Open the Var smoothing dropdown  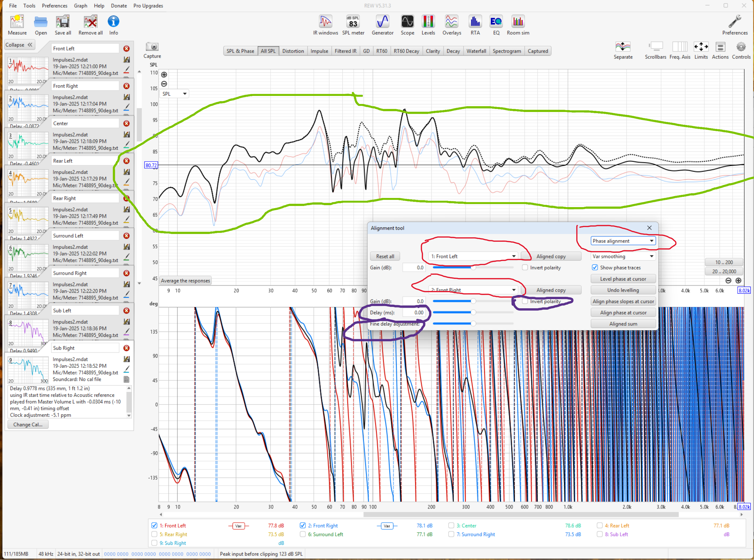623,256
